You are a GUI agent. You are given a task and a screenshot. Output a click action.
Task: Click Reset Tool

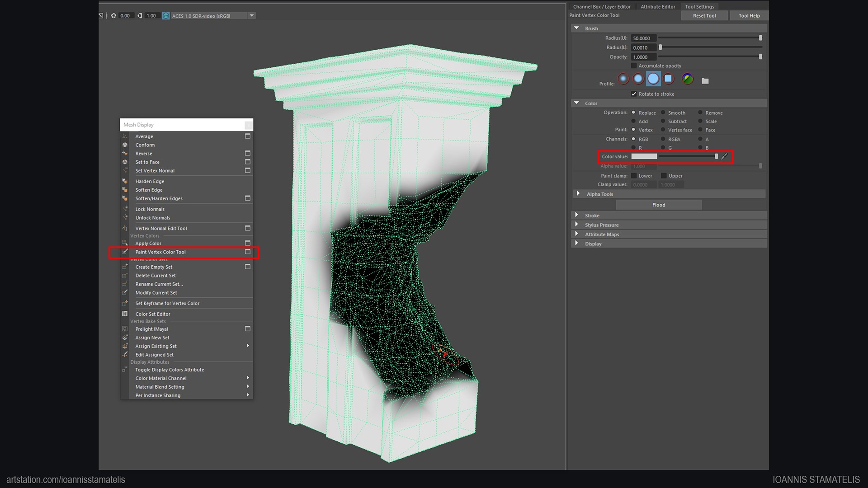[x=704, y=15]
